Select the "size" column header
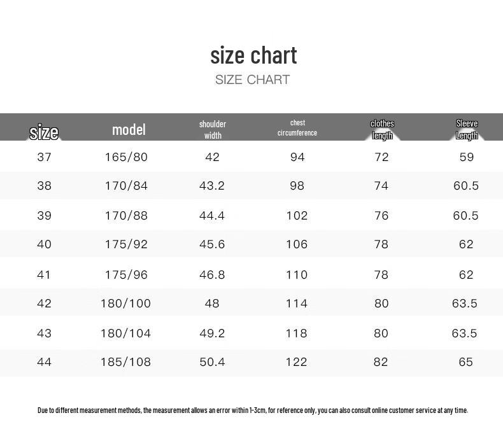The height and width of the screenshot is (448, 503). tap(44, 132)
